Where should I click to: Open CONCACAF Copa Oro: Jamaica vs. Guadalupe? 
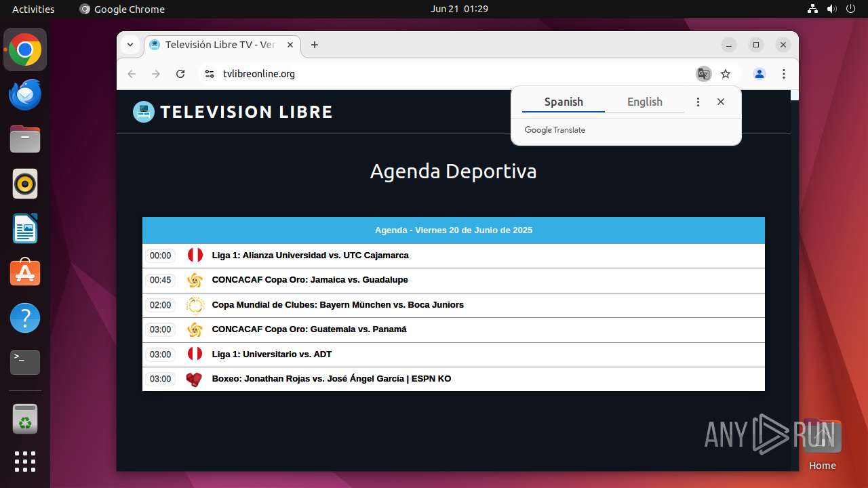click(x=310, y=280)
